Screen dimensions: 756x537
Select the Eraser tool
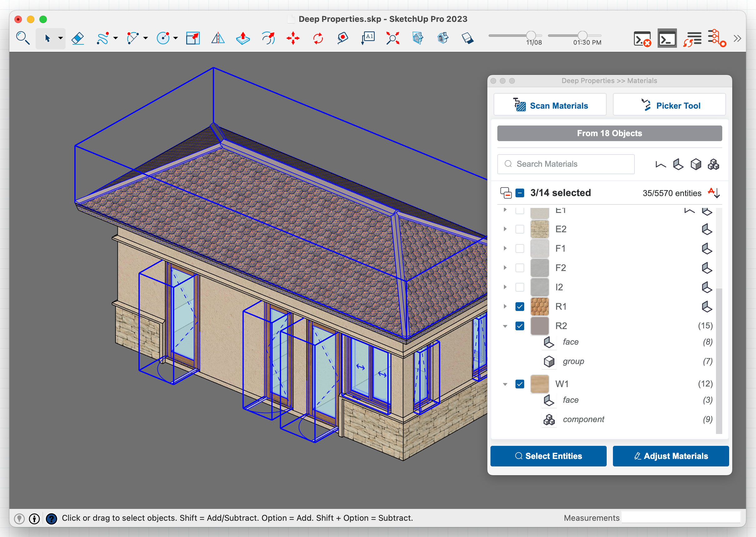click(78, 38)
